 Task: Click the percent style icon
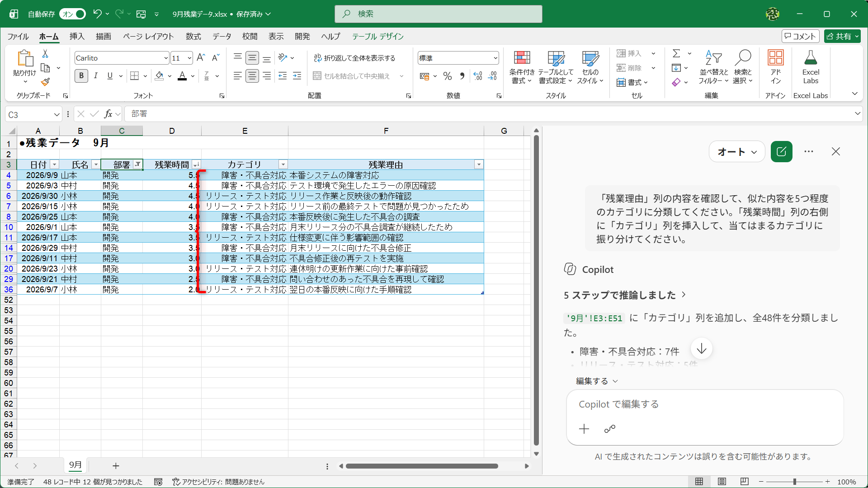tap(448, 76)
